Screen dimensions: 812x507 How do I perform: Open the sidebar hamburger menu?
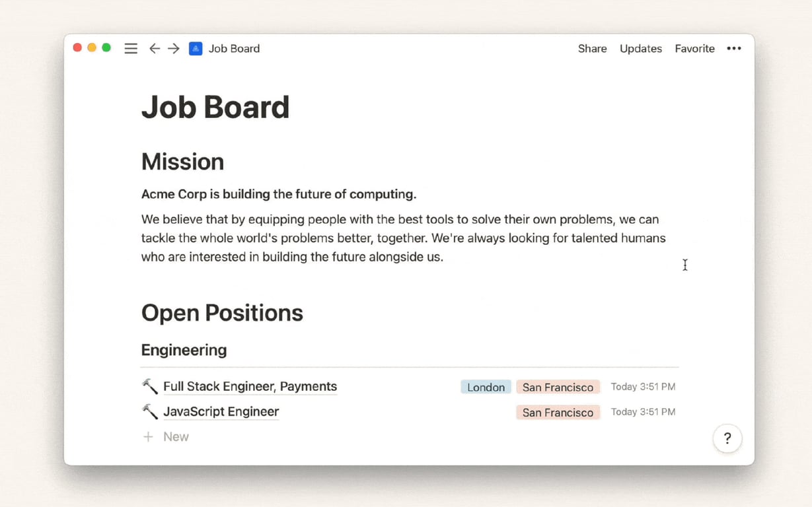(x=131, y=48)
